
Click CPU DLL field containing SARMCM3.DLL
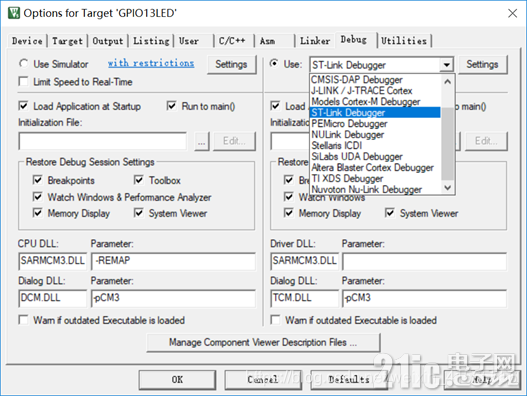pyautogui.click(x=53, y=261)
